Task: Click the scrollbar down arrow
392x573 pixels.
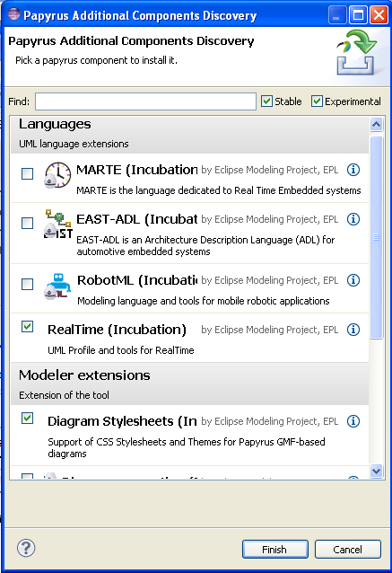Action: (x=377, y=471)
